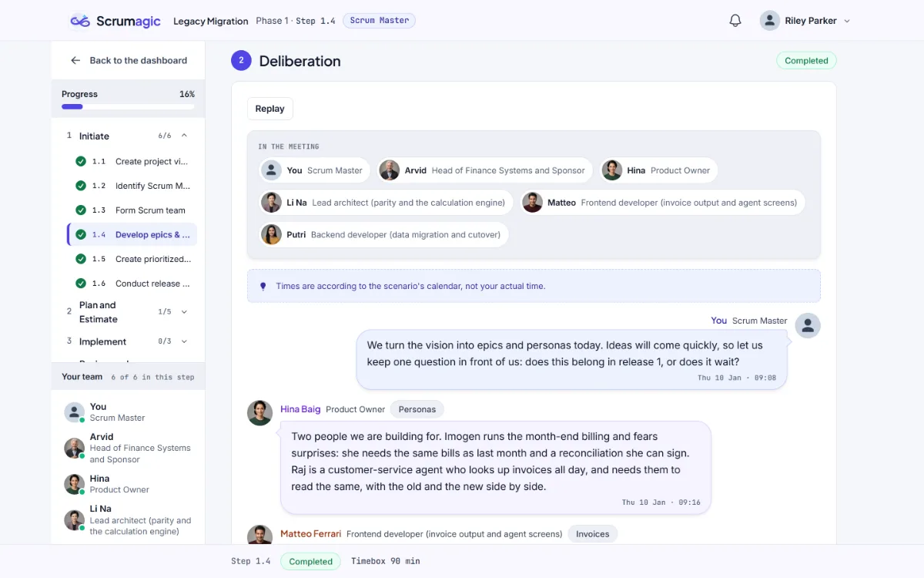Click the lightbulb icon in the times notice

pos(263,286)
